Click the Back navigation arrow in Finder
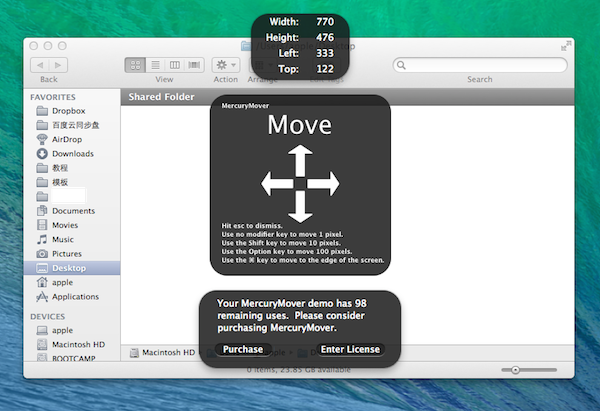The height and width of the screenshot is (411, 600). [x=40, y=65]
